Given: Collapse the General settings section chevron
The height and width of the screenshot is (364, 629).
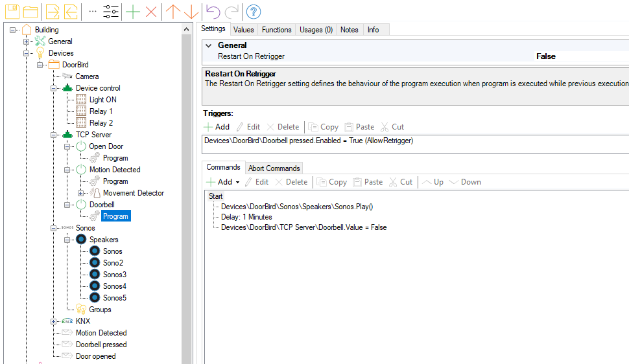Looking at the screenshot, I should coord(208,45).
